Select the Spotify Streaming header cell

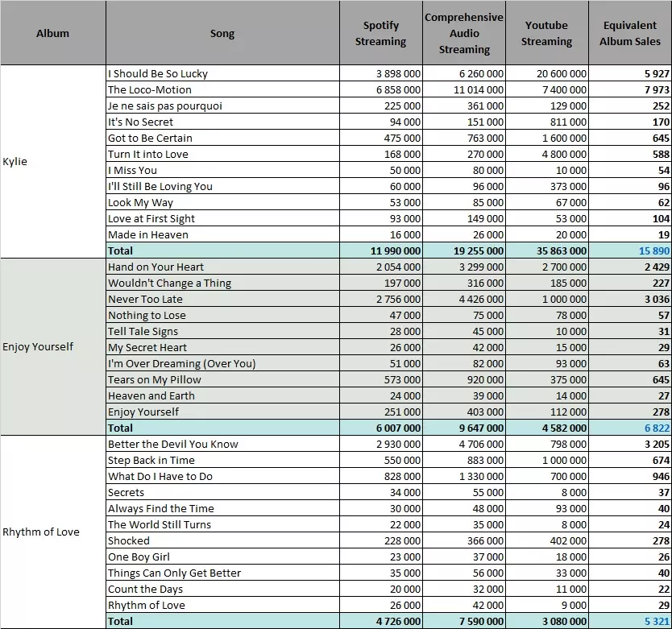click(380, 33)
